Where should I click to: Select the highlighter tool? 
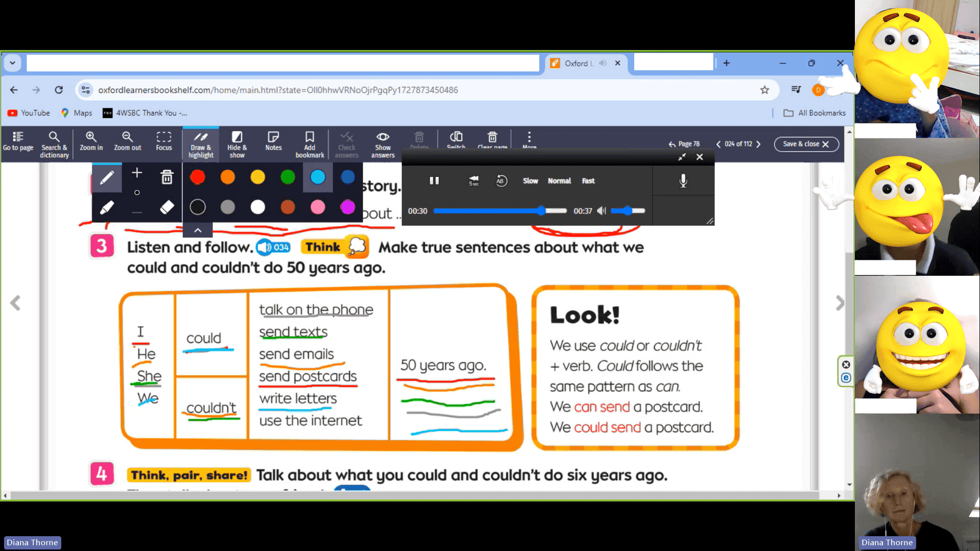[107, 207]
